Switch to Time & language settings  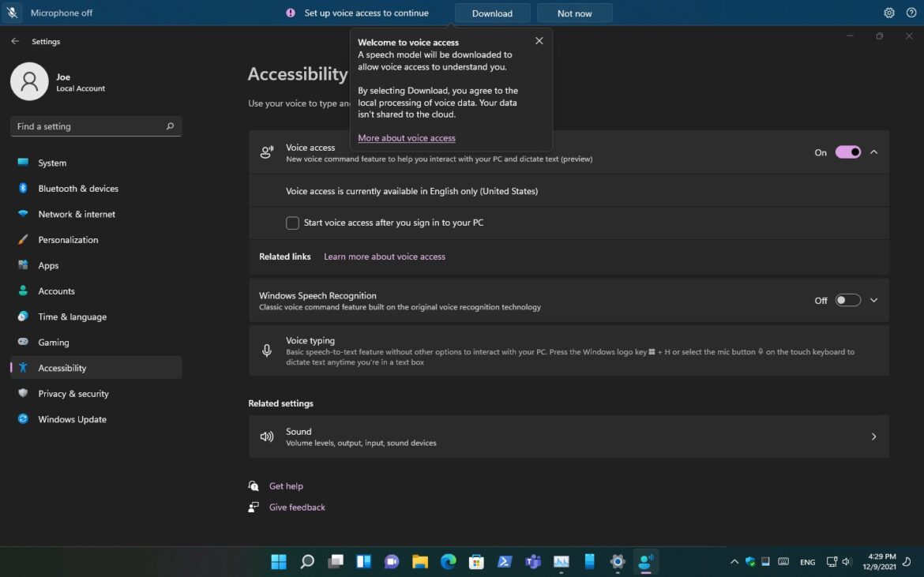pos(72,317)
